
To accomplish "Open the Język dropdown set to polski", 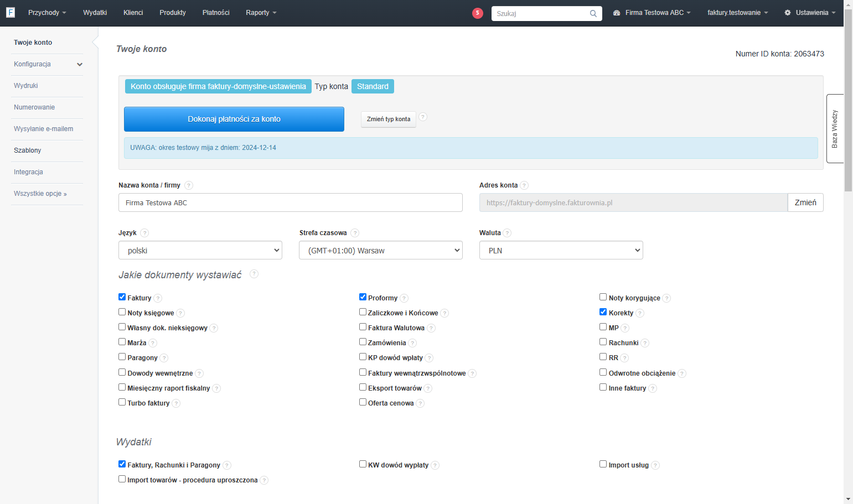I will tap(200, 250).
